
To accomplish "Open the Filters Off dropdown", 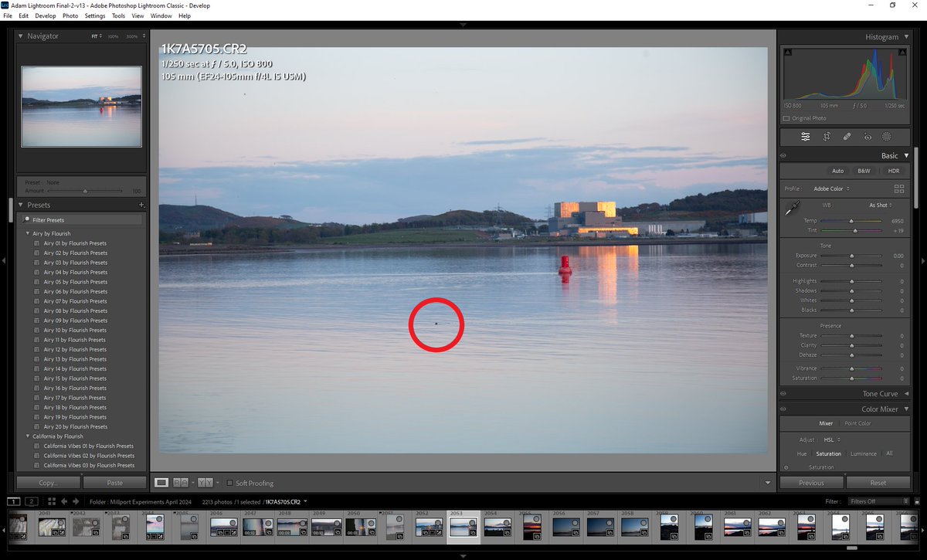I will tap(878, 501).
